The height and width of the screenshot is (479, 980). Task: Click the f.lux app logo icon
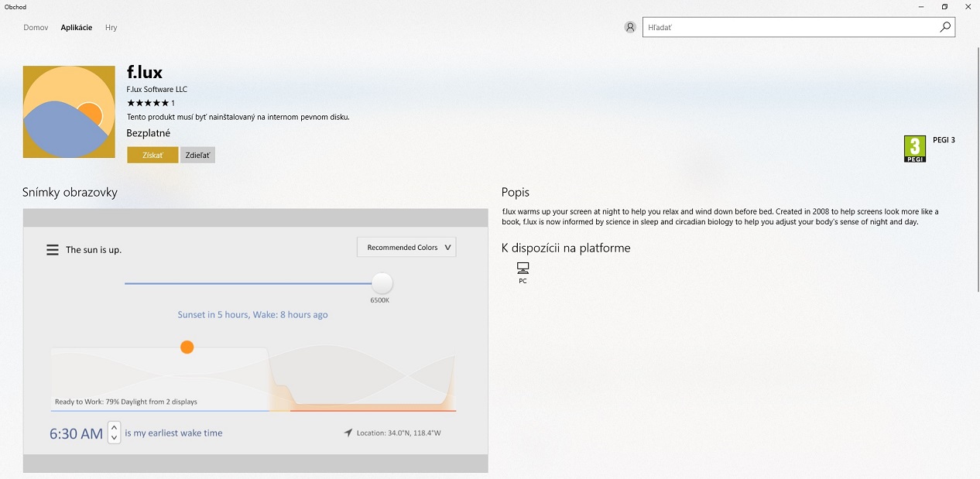click(69, 111)
